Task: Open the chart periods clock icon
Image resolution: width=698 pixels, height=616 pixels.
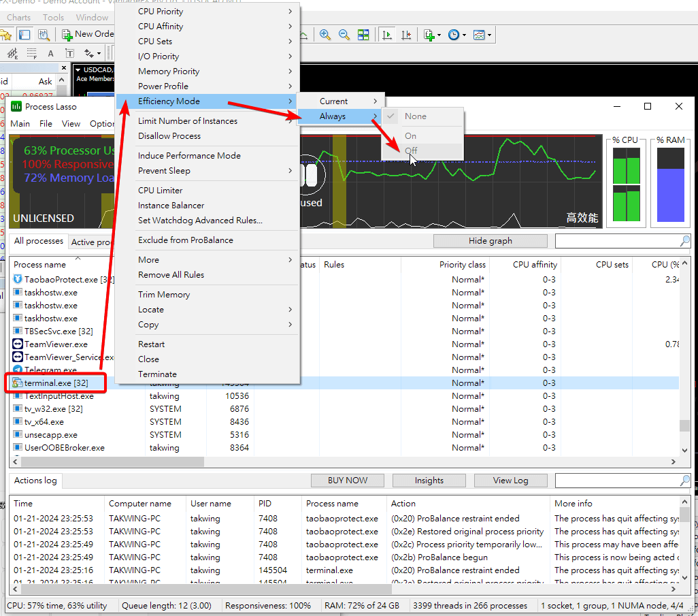Action: tap(454, 35)
